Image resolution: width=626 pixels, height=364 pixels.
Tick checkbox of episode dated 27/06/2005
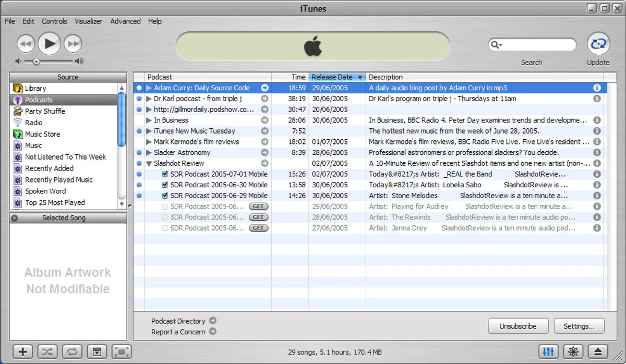click(165, 228)
